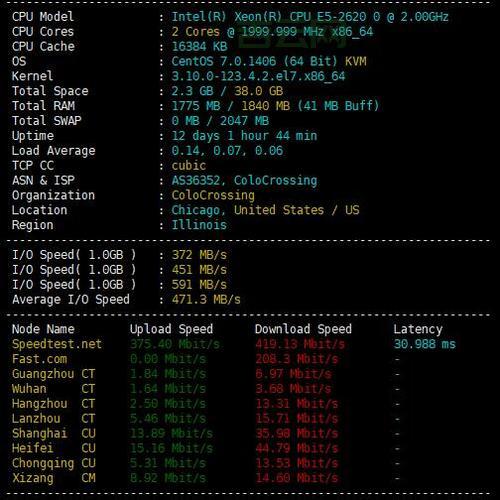Select the Chicago location text
This screenshot has height=500, width=500.
(196, 210)
